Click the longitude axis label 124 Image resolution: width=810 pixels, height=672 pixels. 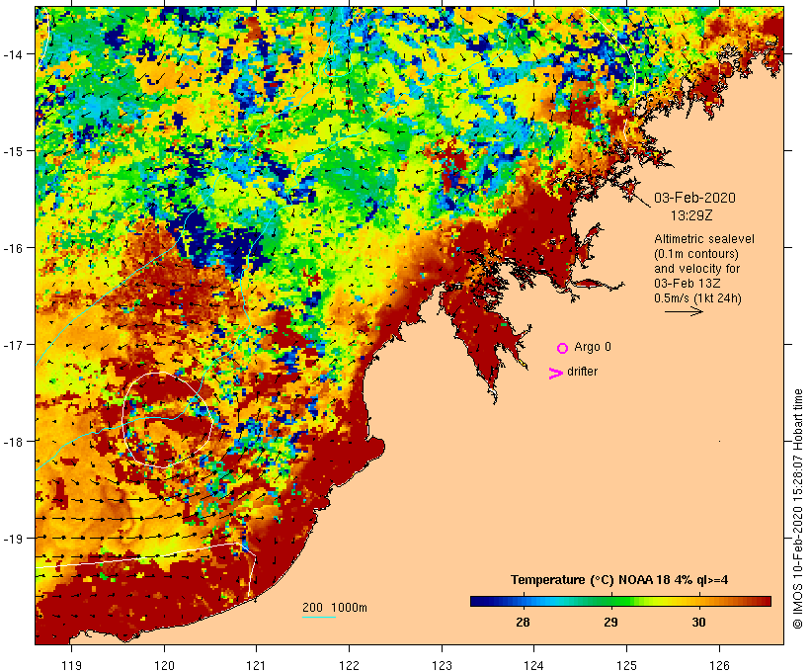[534, 665]
